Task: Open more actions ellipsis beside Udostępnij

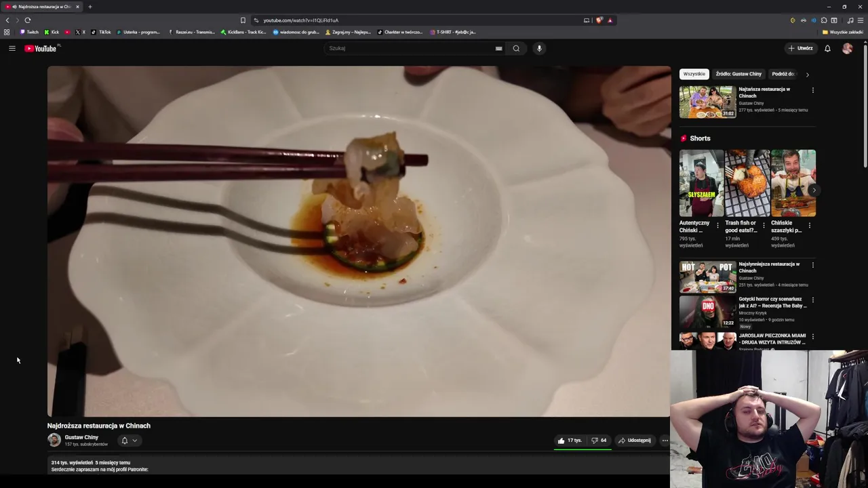Action: 665,441
